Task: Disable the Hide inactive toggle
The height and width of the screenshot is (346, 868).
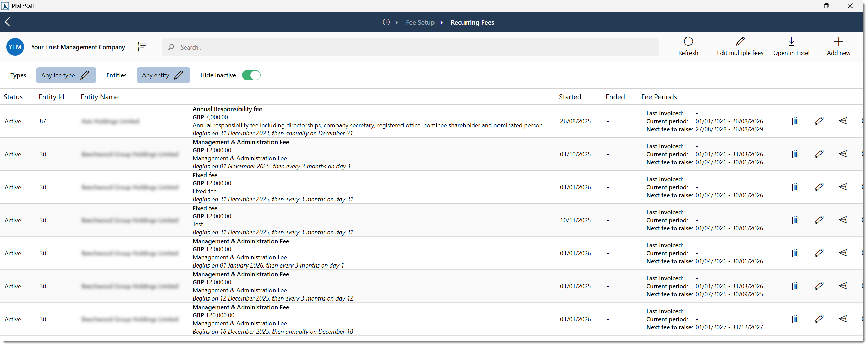Action: pos(251,75)
